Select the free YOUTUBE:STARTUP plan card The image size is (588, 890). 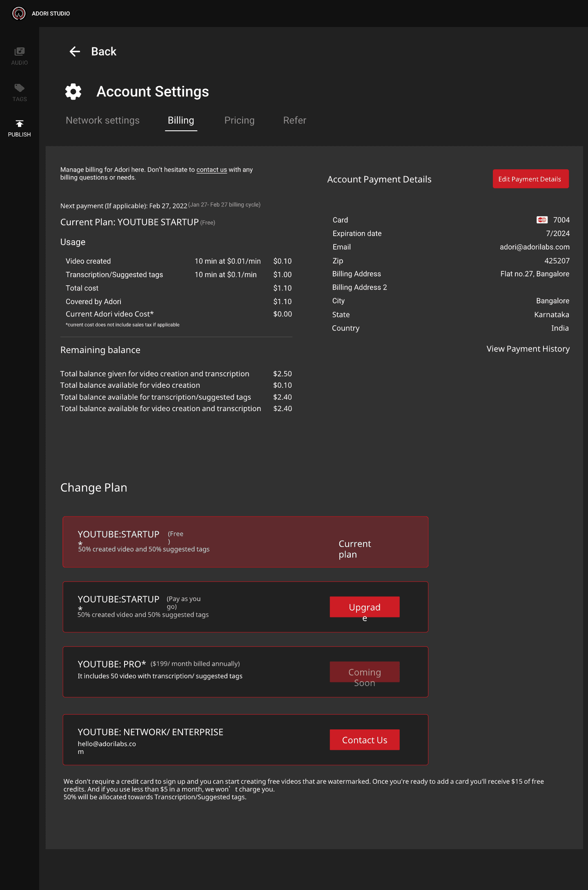pos(245,542)
